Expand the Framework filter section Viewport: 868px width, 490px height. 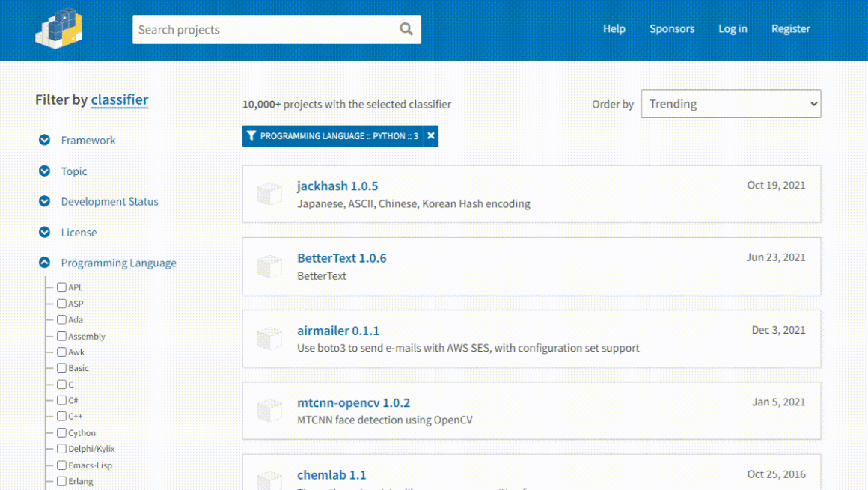[x=45, y=140]
